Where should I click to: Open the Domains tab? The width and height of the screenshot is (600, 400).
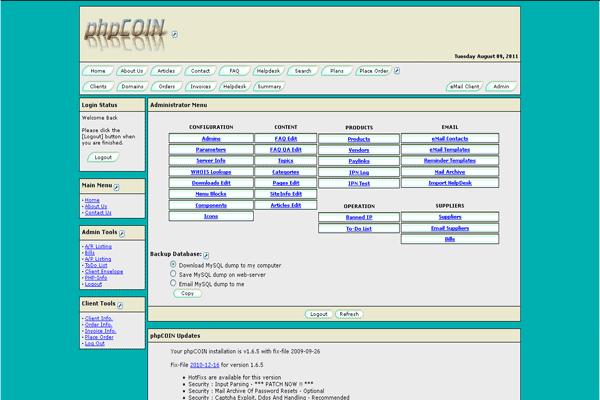point(132,87)
